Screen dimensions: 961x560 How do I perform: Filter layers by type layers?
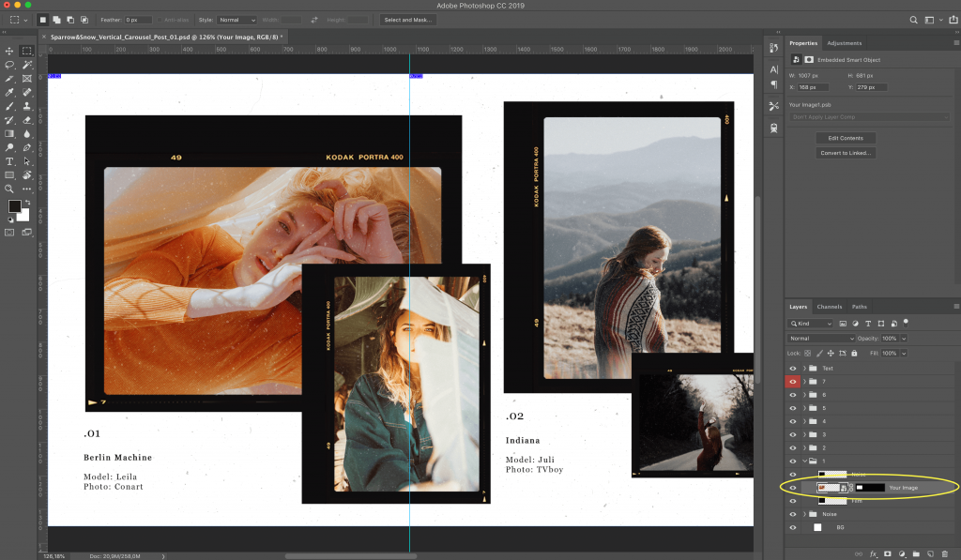coord(868,324)
